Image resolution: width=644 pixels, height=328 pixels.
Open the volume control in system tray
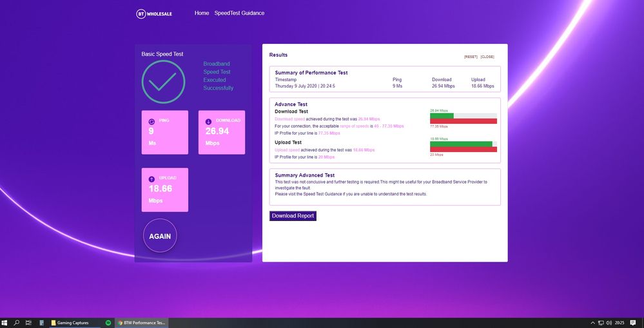point(609,322)
